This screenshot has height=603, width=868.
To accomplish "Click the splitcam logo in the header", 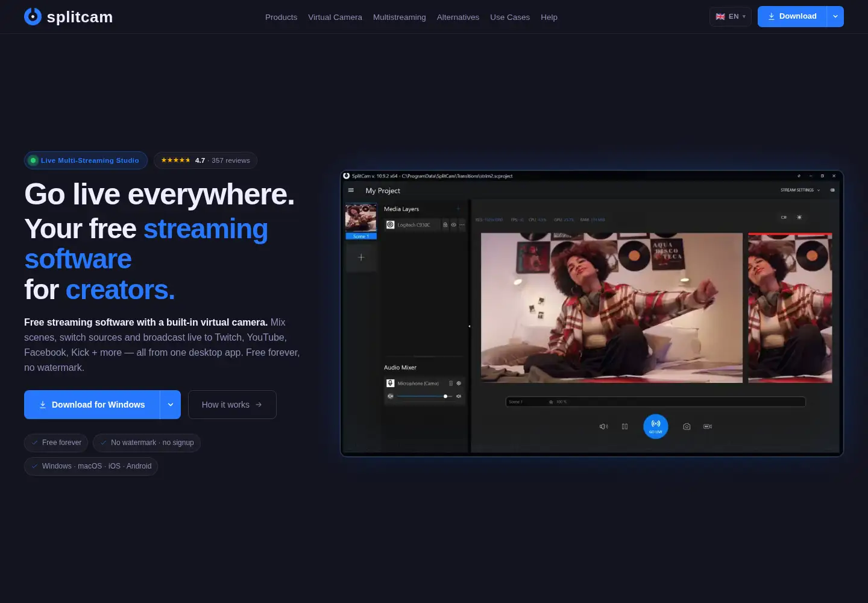I will [68, 17].
